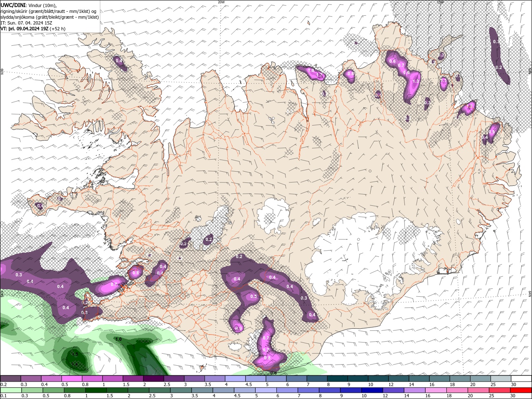Image resolution: width=532 pixels, height=399 pixels.
Task: Select the white swatch labeled 30 in snow legend
Action: point(521,378)
